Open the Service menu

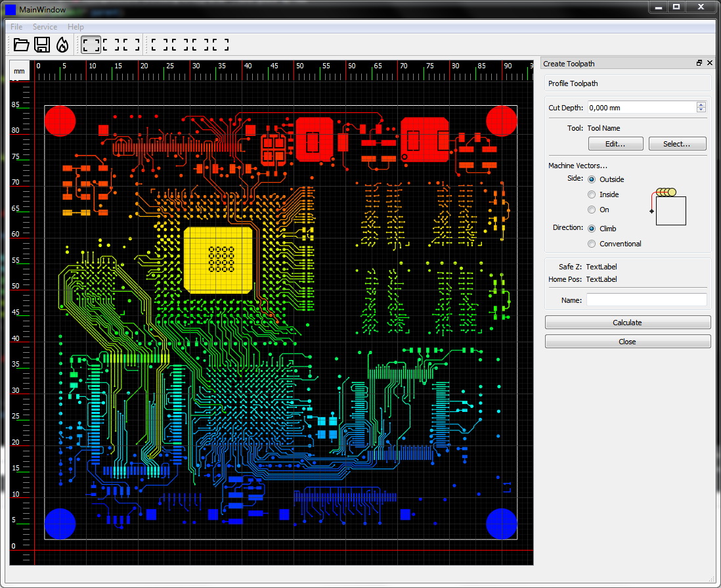[45, 27]
